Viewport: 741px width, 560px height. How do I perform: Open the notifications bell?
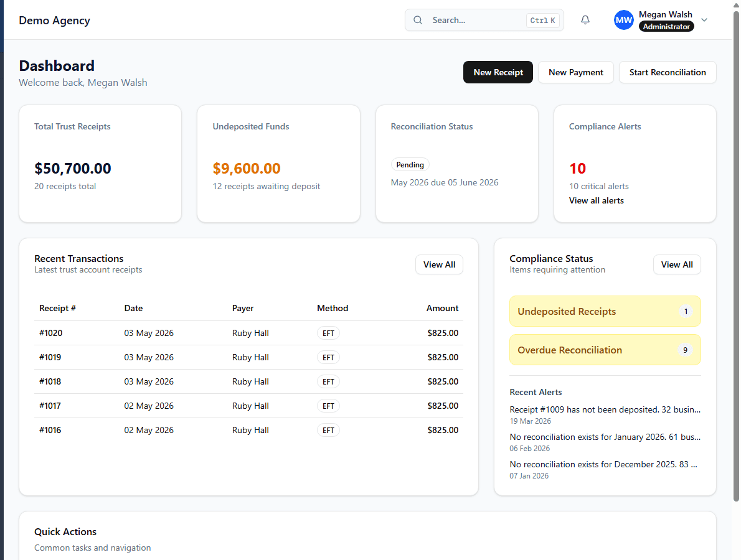[x=585, y=20]
